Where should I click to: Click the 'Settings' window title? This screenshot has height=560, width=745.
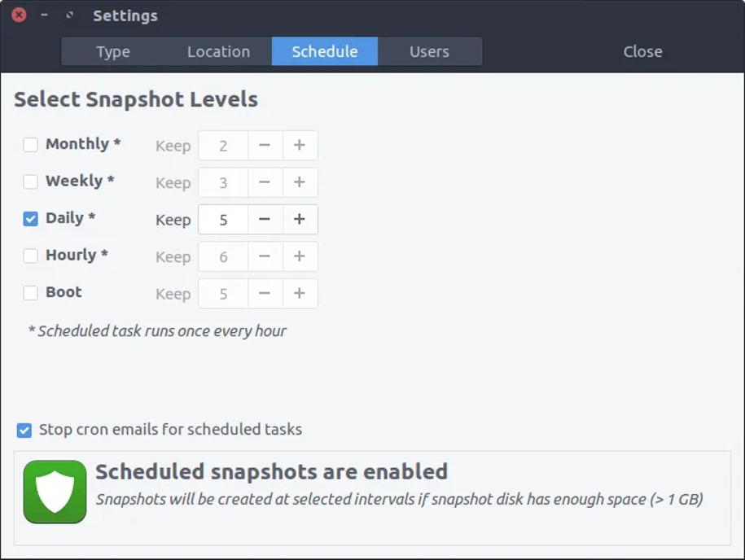(125, 15)
